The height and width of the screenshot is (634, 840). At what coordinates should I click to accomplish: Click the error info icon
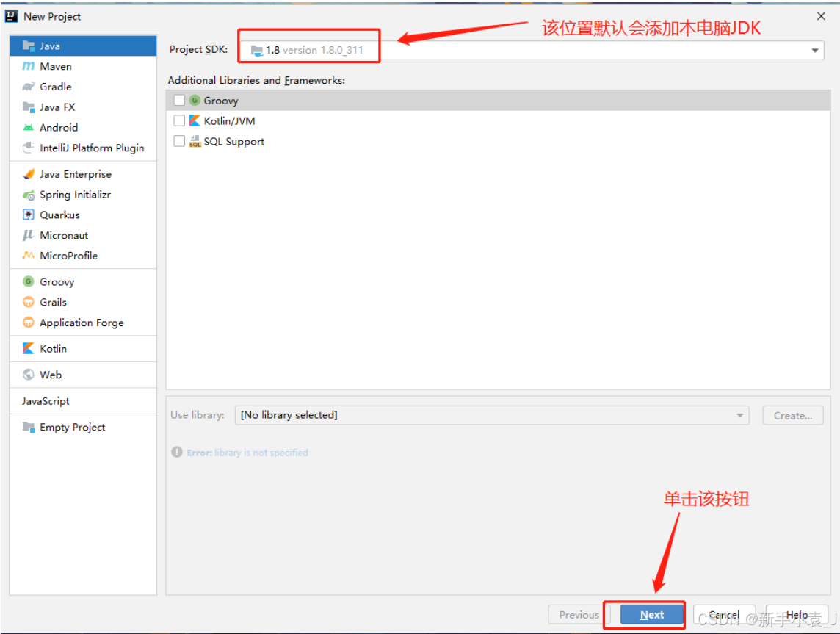click(177, 453)
